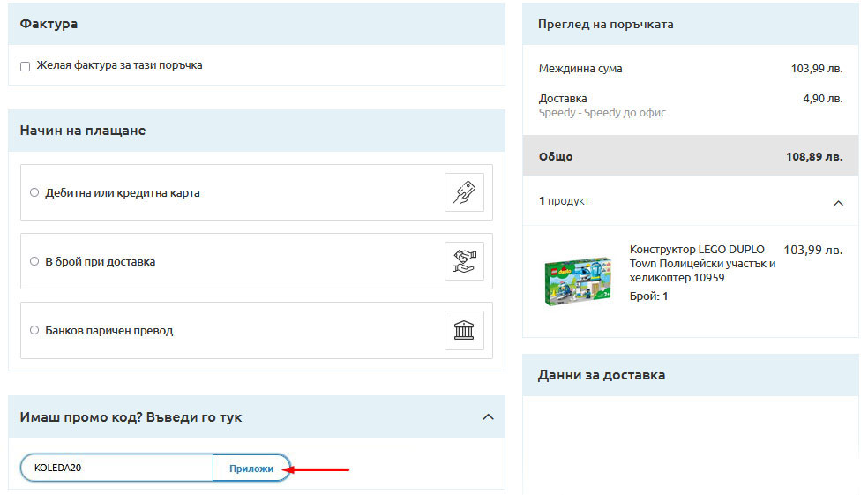Open the LEGO DUPLO product thumbnail
The image size is (868, 495).
[x=578, y=281]
